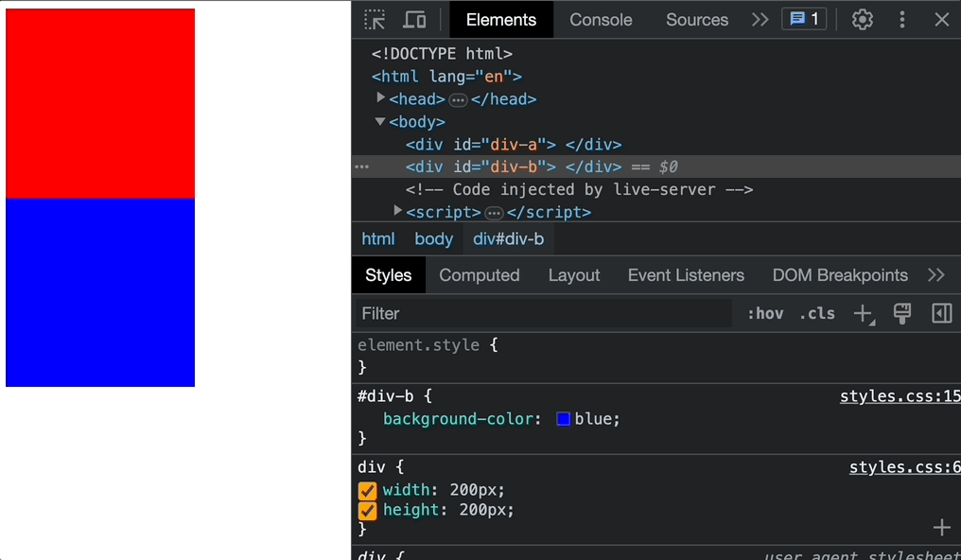Activate the inspect element picker tool
Screen dimensions: 961x560
[375, 20]
